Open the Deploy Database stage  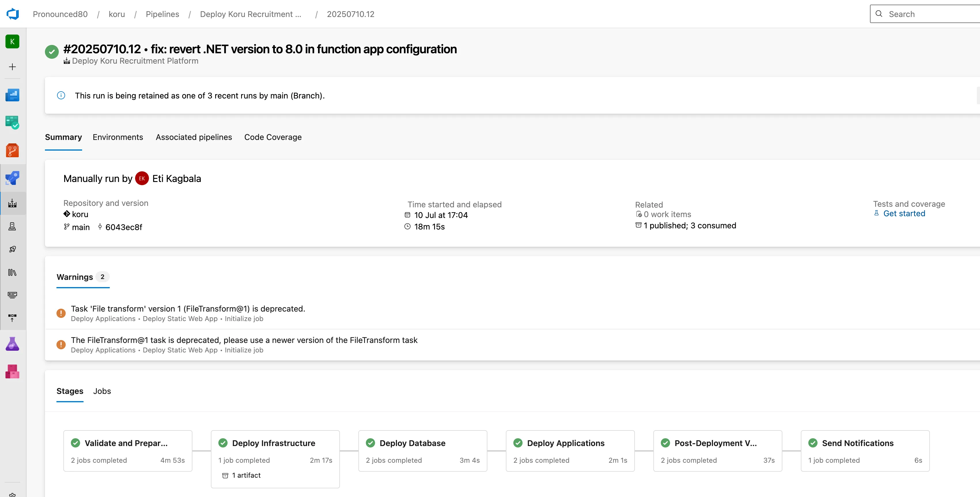(x=413, y=443)
